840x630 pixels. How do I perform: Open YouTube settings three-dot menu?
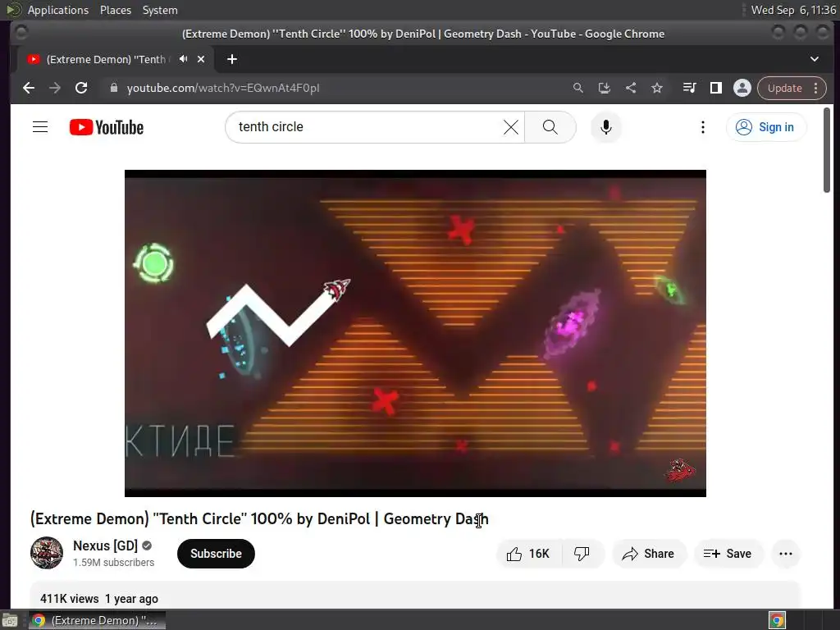(703, 127)
